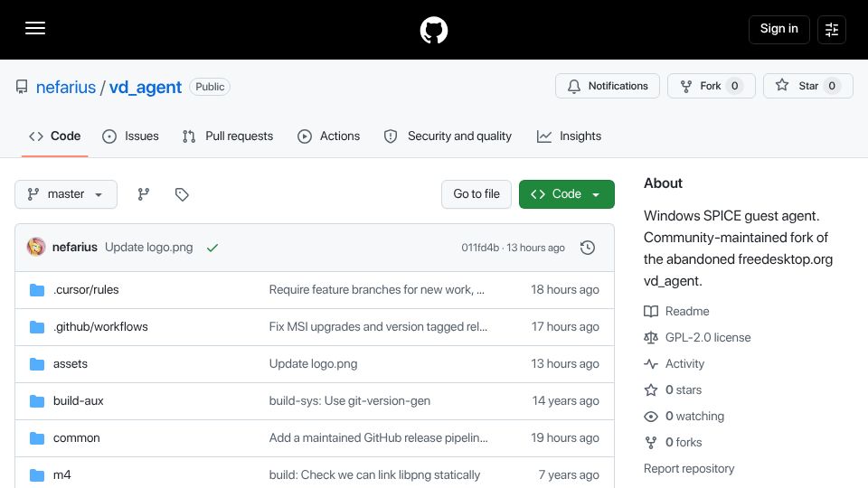Open commit hash 011fd4b
The width and height of the screenshot is (868, 488).
coord(480,248)
